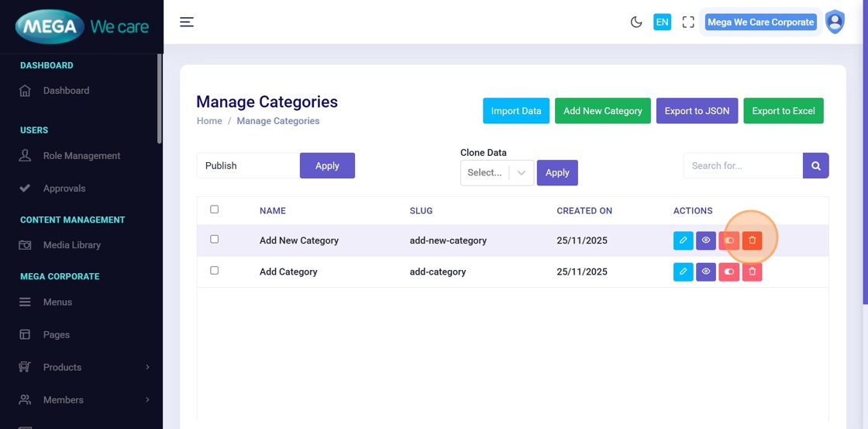This screenshot has width=868, height=429.
Task: Click the hamburger sidebar toggle icon
Action: click(x=187, y=22)
